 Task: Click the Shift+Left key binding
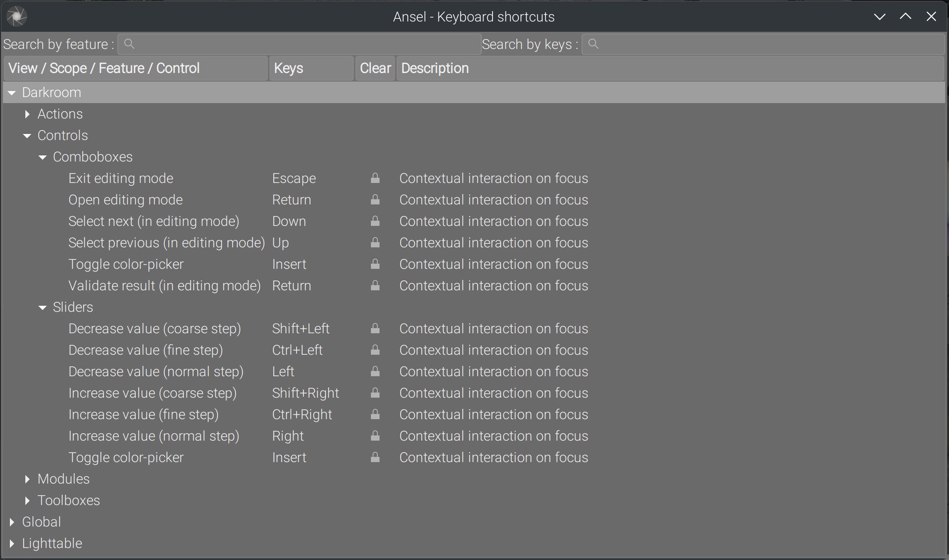pos(300,329)
